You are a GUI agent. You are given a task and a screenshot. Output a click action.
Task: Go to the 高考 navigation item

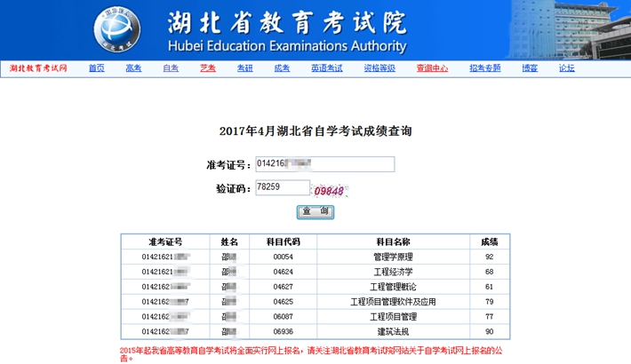133,68
